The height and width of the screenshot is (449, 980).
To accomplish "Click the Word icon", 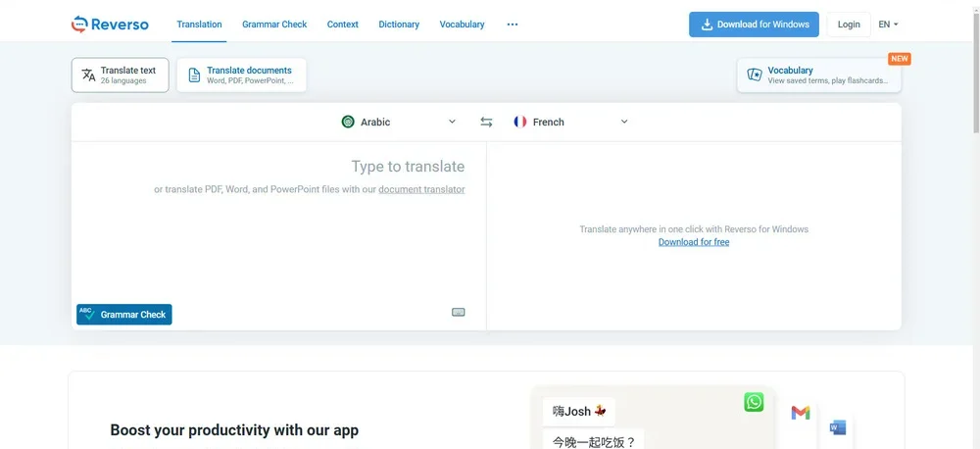I will tap(838, 427).
